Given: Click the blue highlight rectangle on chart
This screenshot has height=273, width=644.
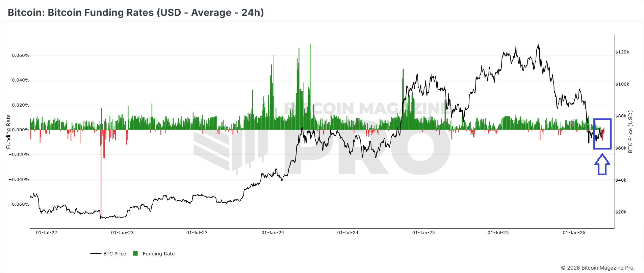Looking at the screenshot, I should [x=602, y=134].
